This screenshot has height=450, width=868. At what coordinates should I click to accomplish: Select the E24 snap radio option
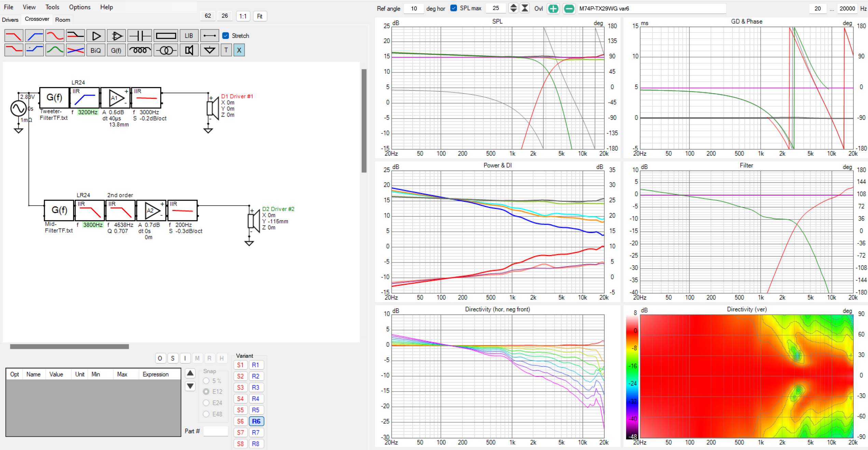pos(206,403)
